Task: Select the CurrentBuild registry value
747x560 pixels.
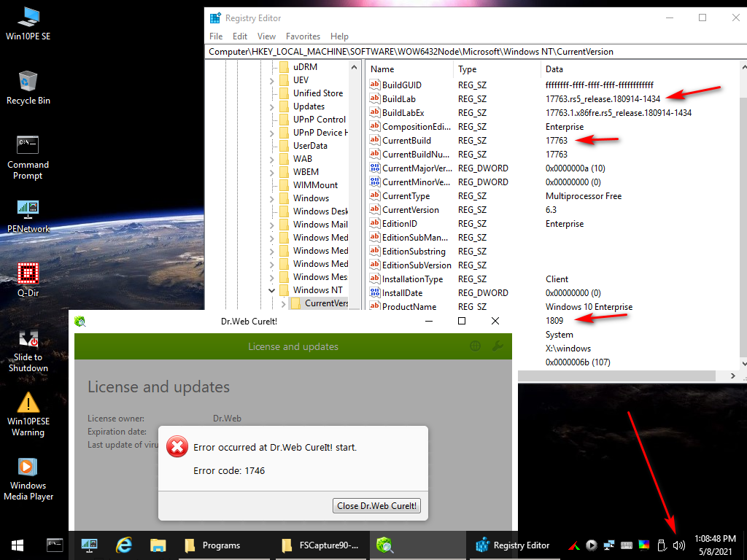Action: pyautogui.click(x=406, y=141)
